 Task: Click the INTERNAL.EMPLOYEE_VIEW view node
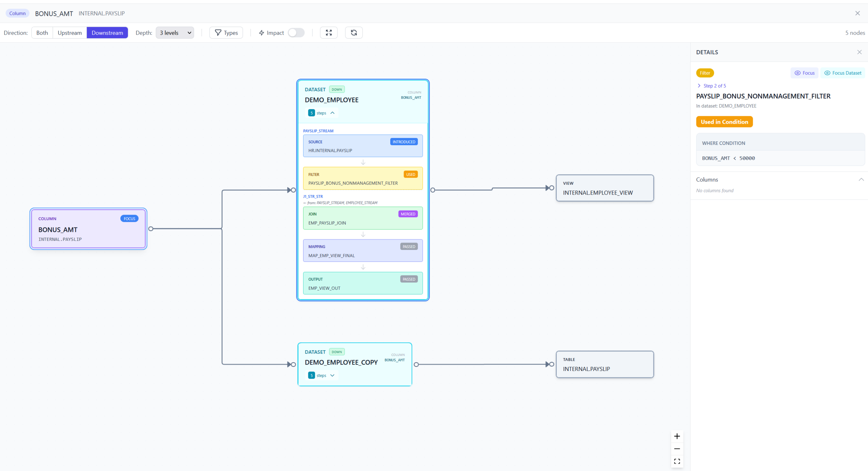(x=605, y=188)
